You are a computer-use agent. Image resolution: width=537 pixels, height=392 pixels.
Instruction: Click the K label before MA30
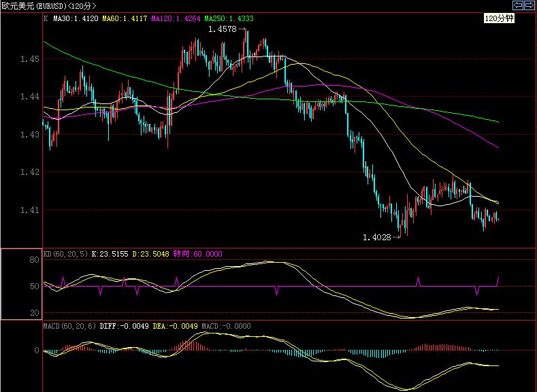pos(46,18)
